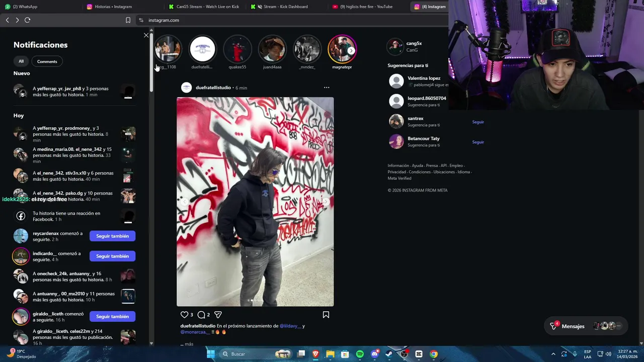The height and width of the screenshot is (362, 644).
Task: Open File Explorer from taskbar
Action: (330, 354)
